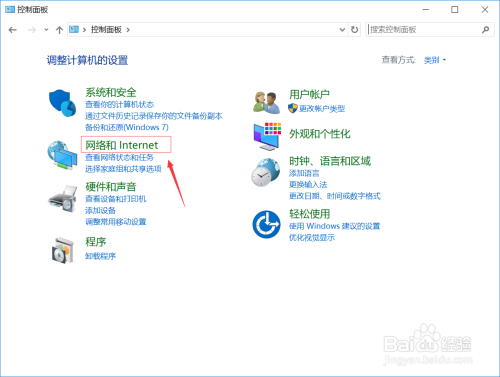This screenshot has width=500, height=377.
Task: Go up one level with the up arrow
Action: click(x=59, y=30)
